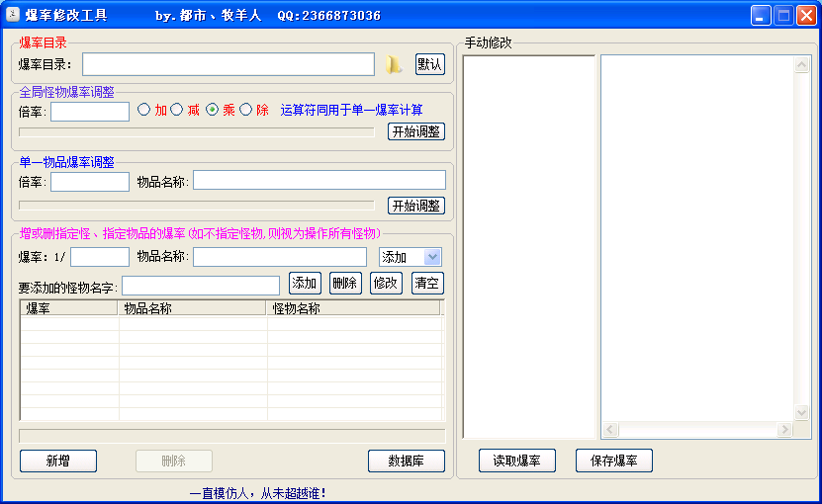This screenshot has width=822, height=504.
Task: Click the 要添加的怪物名字 input field
Action: click(201, 286)
